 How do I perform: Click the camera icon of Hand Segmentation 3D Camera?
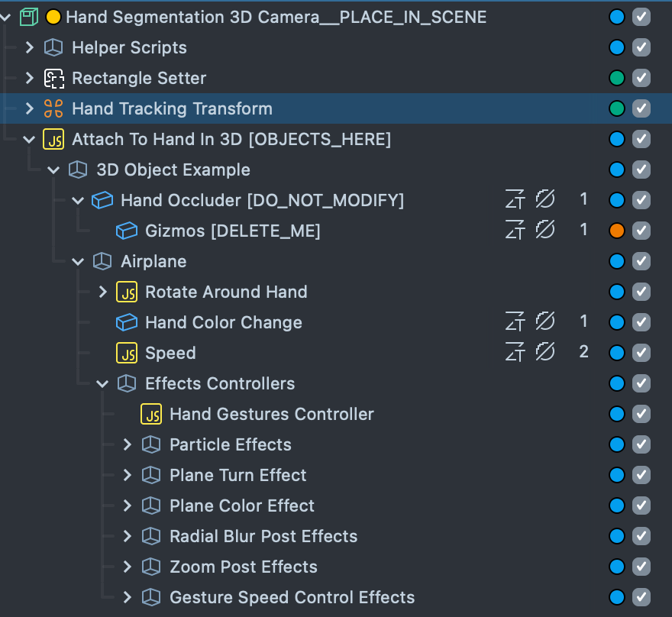coord(29,17)
